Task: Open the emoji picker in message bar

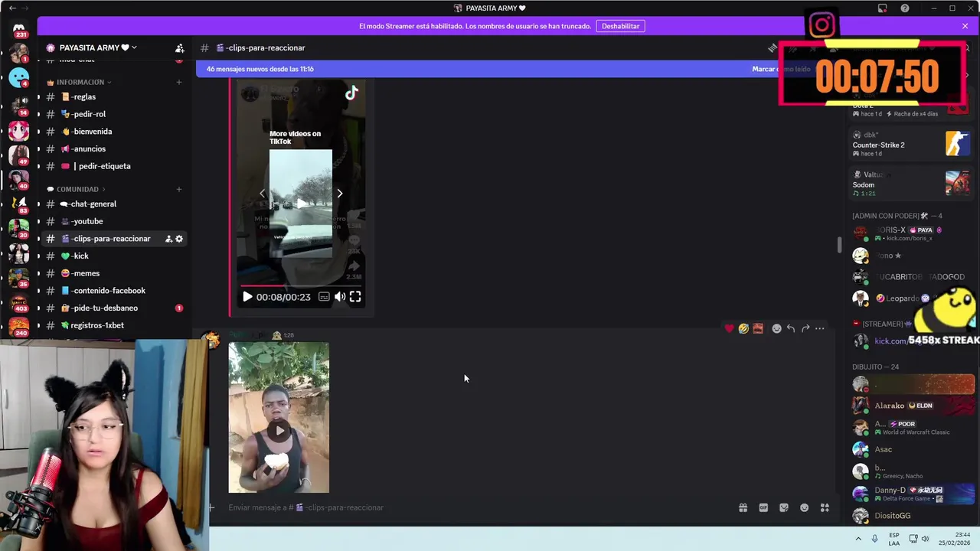Action: 805,507
